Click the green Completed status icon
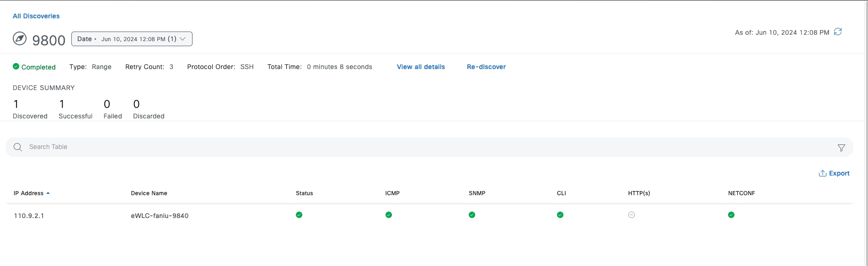 pos(16,67)
